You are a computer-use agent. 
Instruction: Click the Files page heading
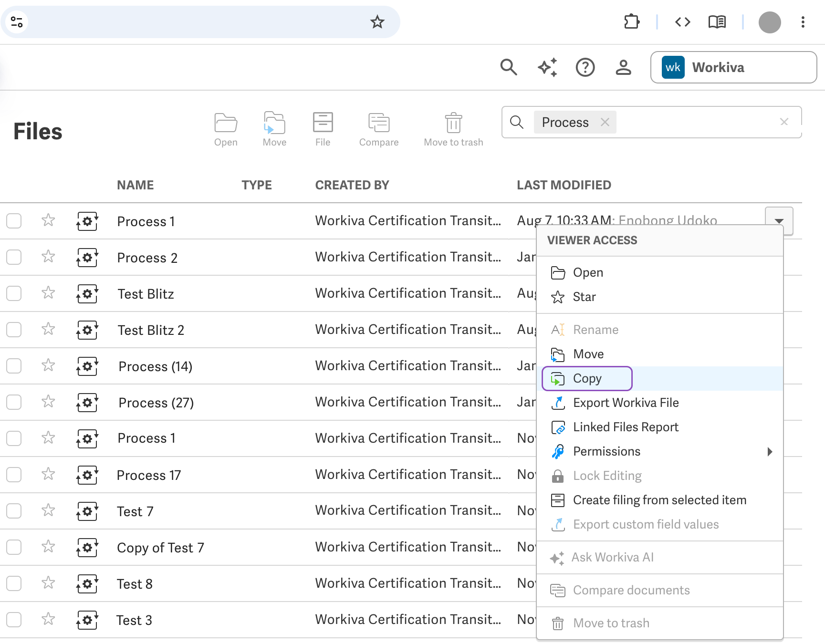38,131
